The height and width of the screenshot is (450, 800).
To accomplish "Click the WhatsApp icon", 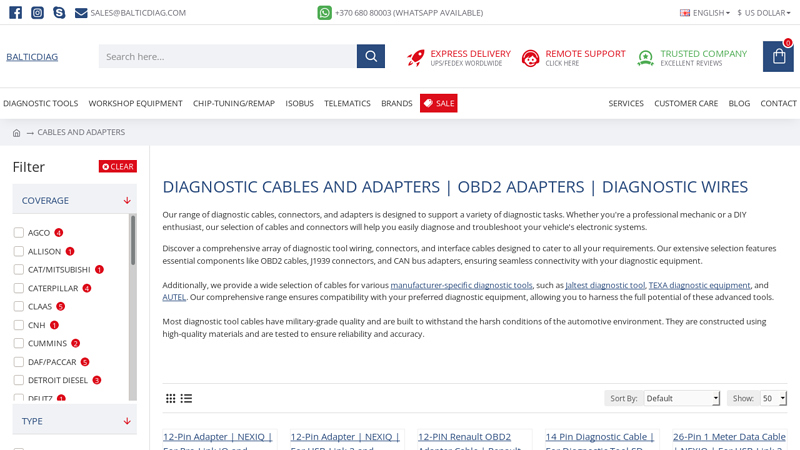I will point(324,13).
